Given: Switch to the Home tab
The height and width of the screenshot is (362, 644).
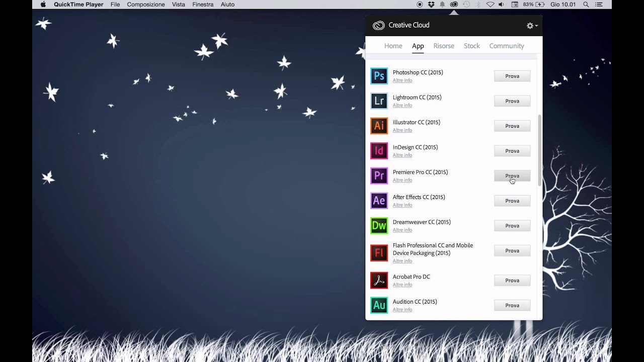Looking at the screenshot, I should (x=393, y=46).
